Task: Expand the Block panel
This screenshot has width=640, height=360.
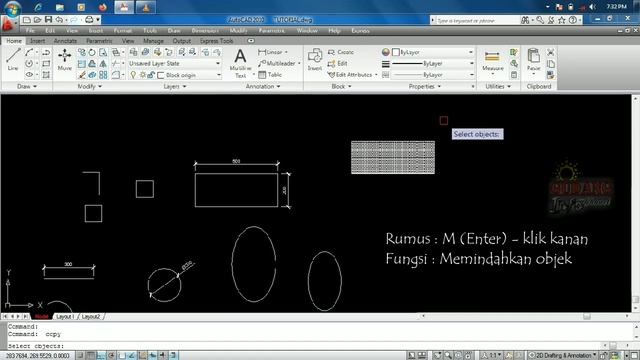Action: [341, 87]
